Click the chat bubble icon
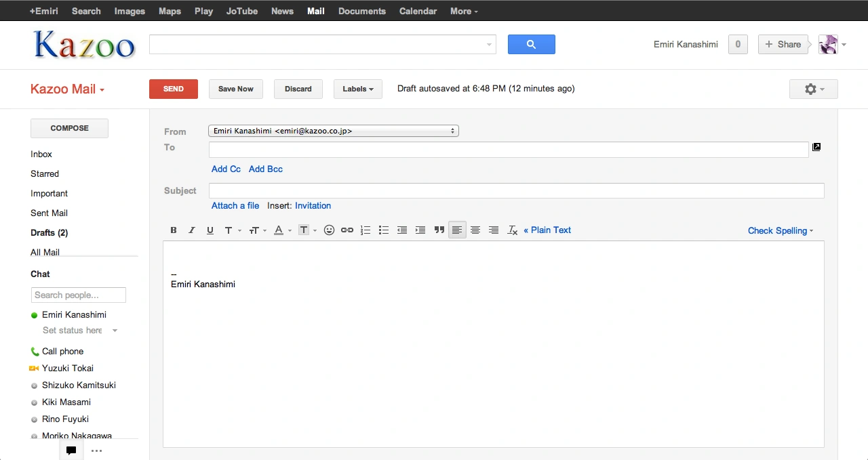Screen dimensions: 868x460 71,451
